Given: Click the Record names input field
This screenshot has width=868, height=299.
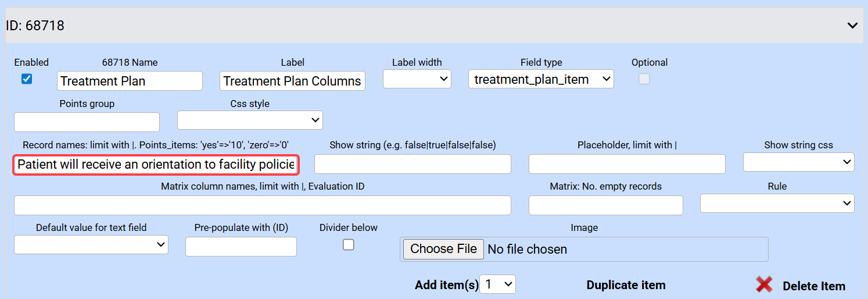Looking at the screenshot, I should [156, 165].
